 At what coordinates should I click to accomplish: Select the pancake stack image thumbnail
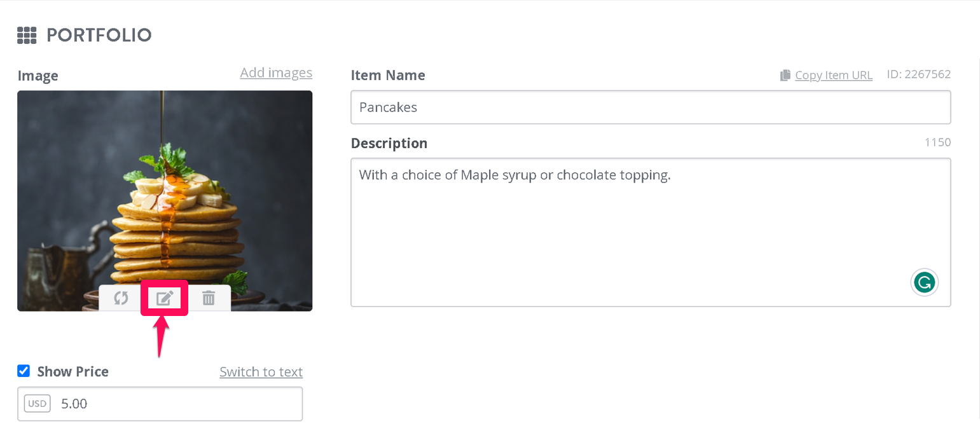point(165,201)
